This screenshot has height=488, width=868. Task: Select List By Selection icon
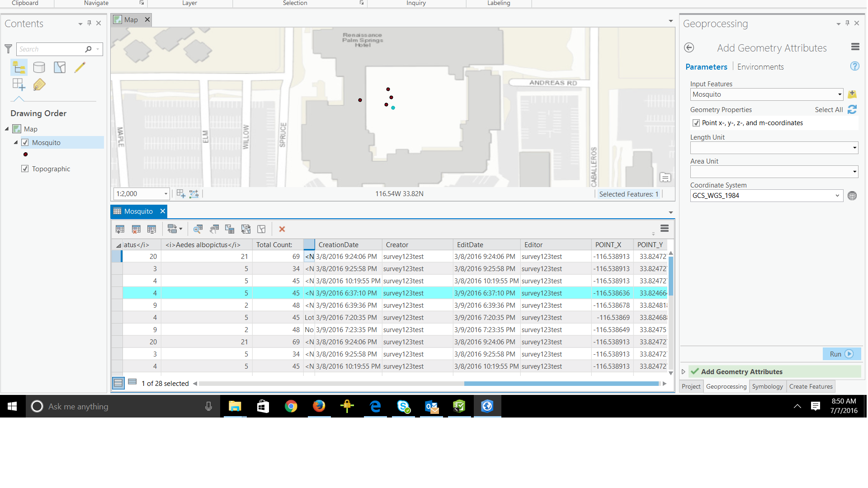tap(60, 68)
